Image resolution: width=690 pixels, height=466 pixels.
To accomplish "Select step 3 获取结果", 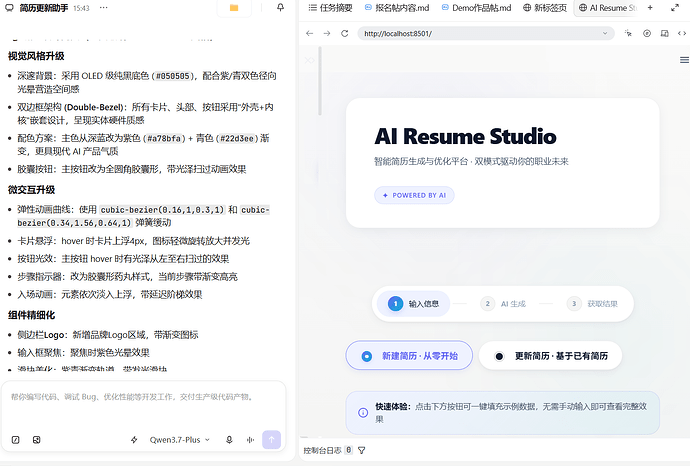I will [x=593, y=304].
